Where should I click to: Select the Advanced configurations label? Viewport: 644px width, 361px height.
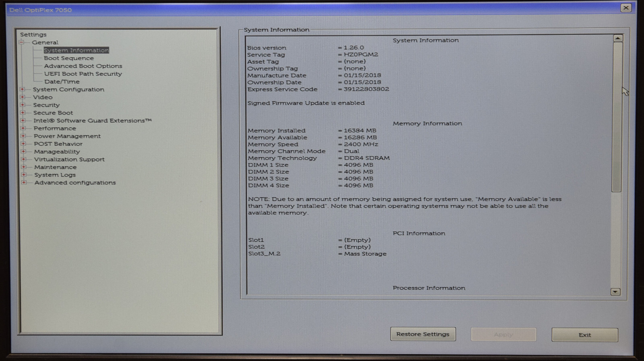tap(75, 183)
